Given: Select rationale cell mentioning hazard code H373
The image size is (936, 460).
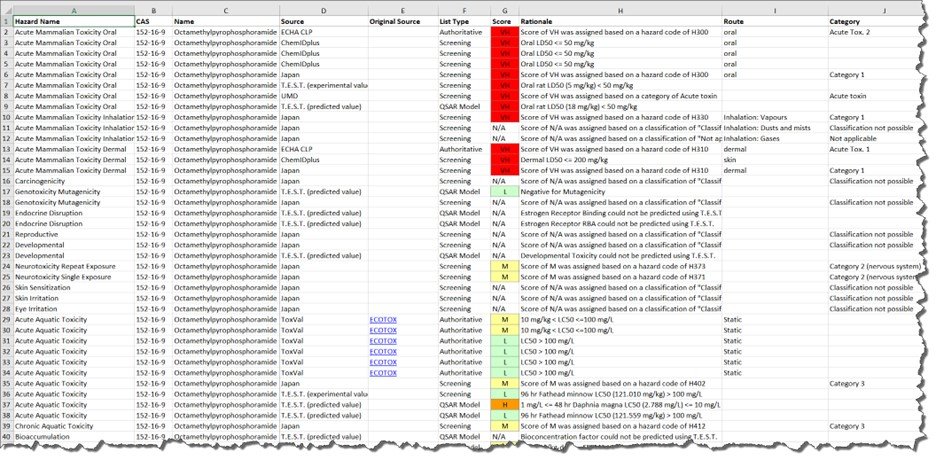Looking at the screenshot, I should pos(620,267).
